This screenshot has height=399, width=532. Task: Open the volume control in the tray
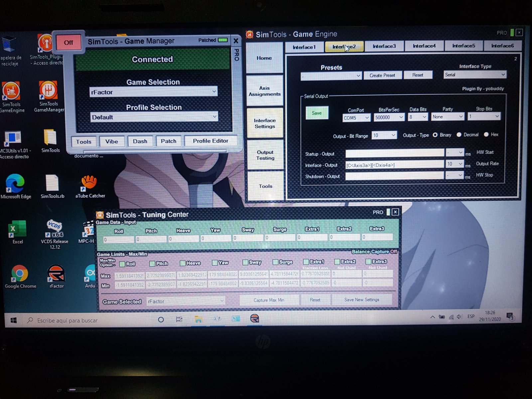point(459,317)
